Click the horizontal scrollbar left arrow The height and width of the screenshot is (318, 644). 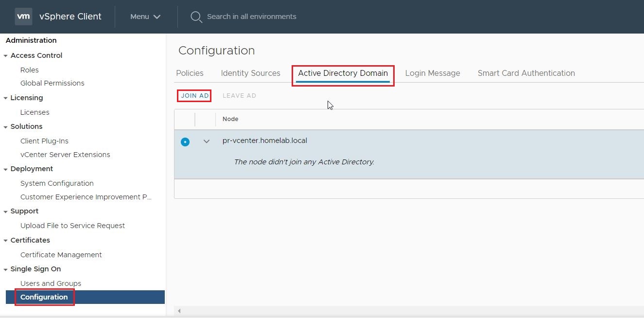[179, 311]
